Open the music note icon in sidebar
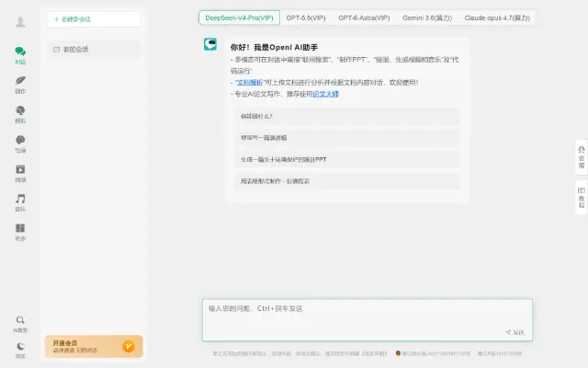This screenshot has width=588, height=368. click(x=20, y=199)
